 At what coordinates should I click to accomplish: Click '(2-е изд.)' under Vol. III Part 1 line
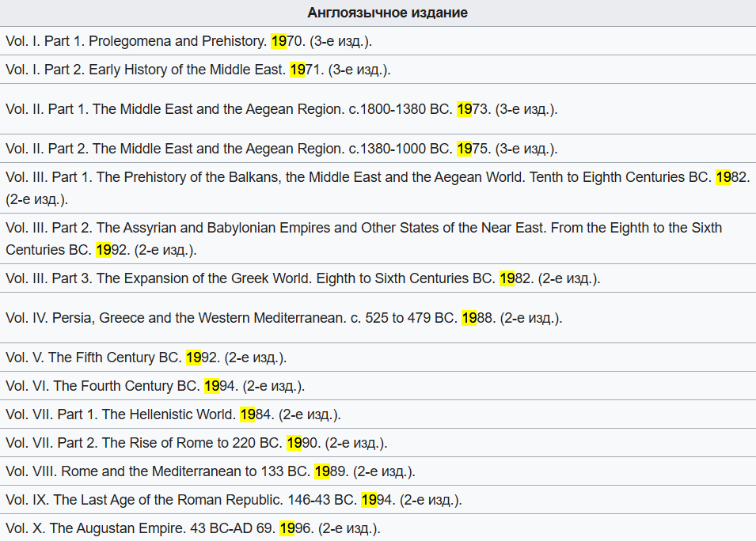tap(36, 199)
